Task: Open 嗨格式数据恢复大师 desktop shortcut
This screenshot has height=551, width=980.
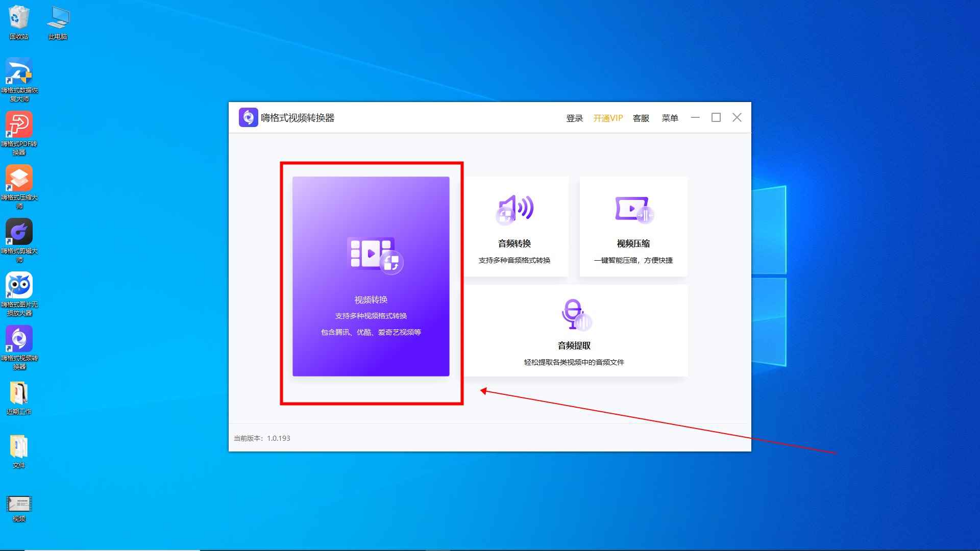Action: click(19, 71)
